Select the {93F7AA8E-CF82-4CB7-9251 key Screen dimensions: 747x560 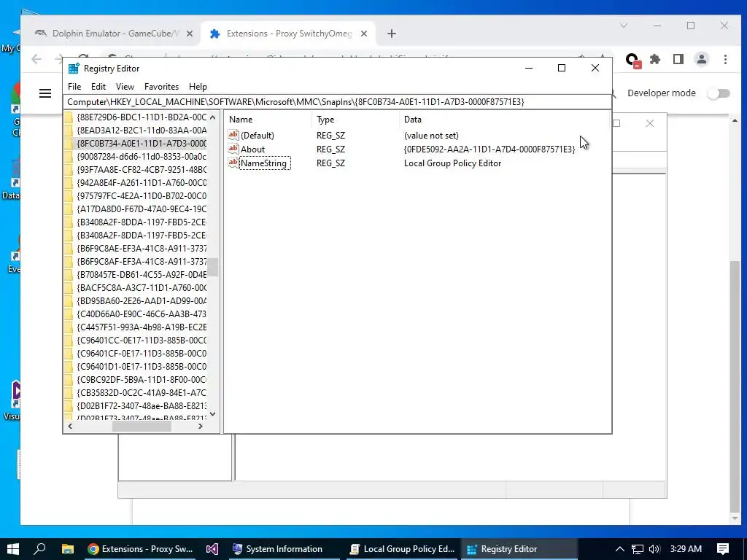pyautogui.click(x=142, y=169)
